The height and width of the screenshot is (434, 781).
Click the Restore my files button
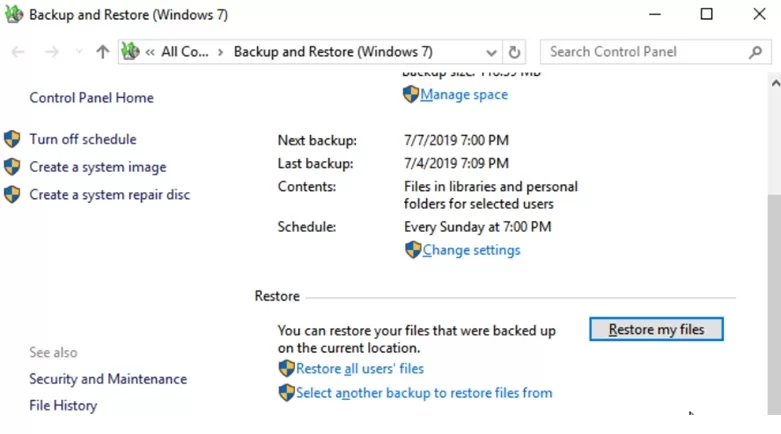coord(656,329)
